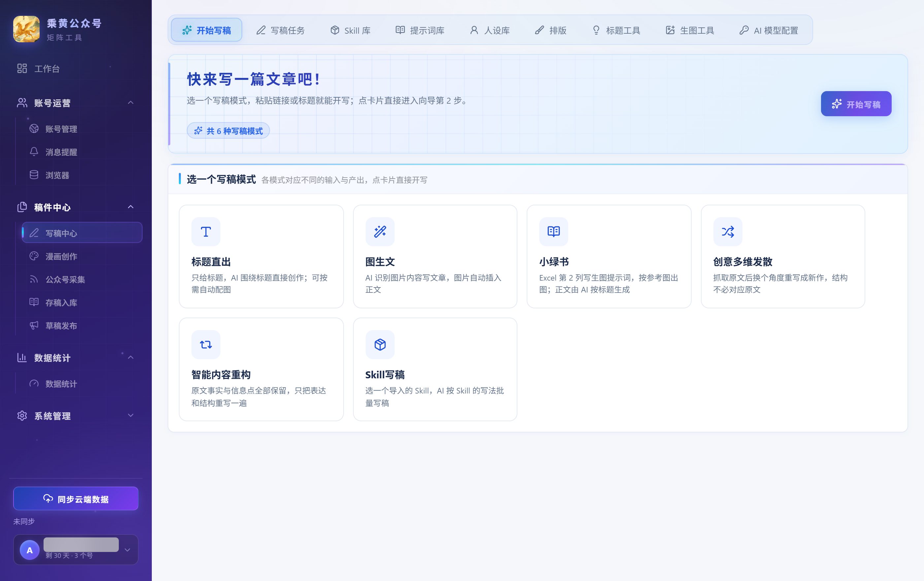Click the 工作台 grid icon
Viewport: 924px width, 581px height.
(22, 68)
